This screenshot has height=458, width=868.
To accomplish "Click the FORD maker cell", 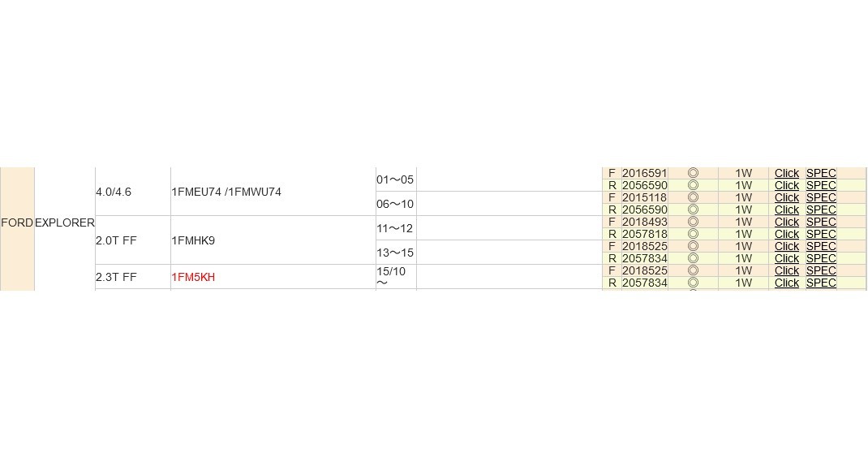I will pos(17,222).
